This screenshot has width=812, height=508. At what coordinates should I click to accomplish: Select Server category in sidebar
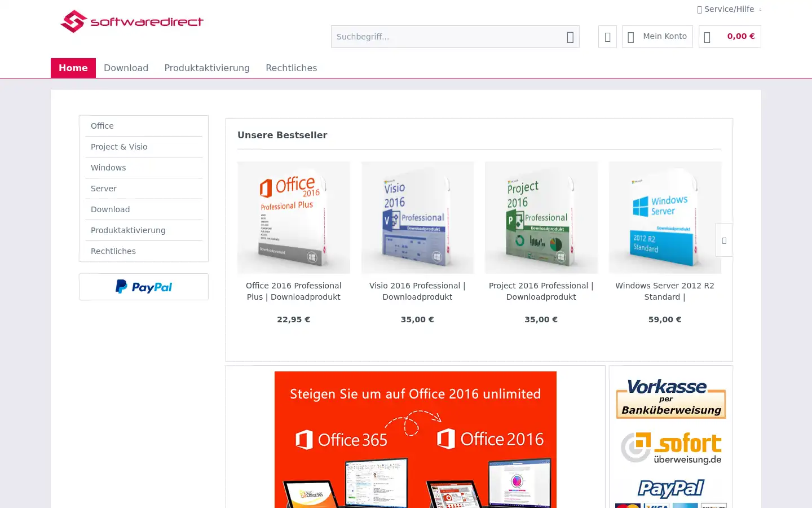tap(144, 189)
